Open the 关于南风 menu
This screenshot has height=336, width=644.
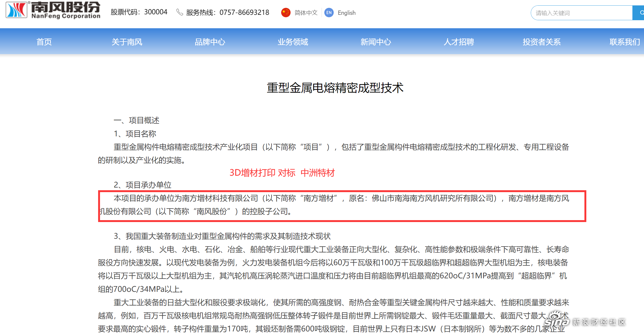tap(127, 42)
